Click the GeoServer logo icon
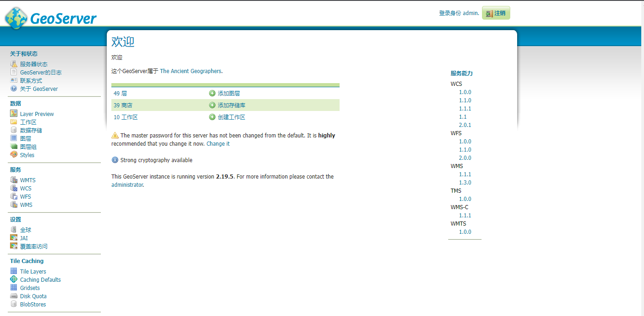644x316 pixels. 16,18
